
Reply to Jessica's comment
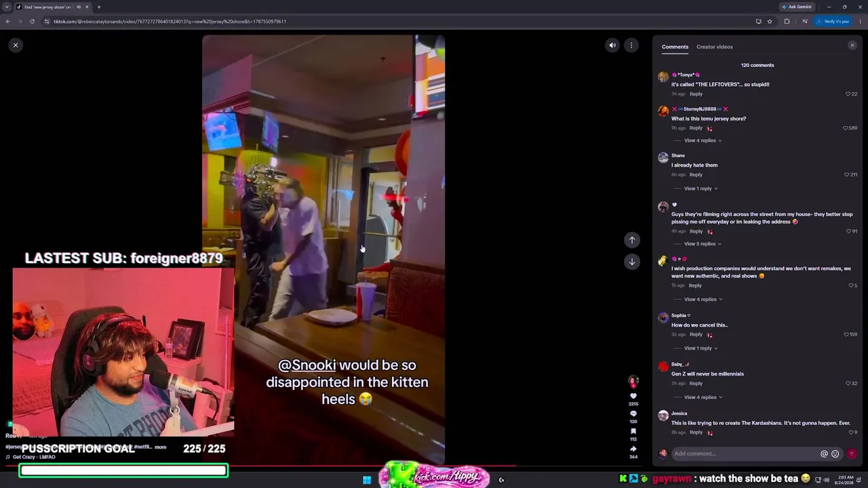[696, 432]
